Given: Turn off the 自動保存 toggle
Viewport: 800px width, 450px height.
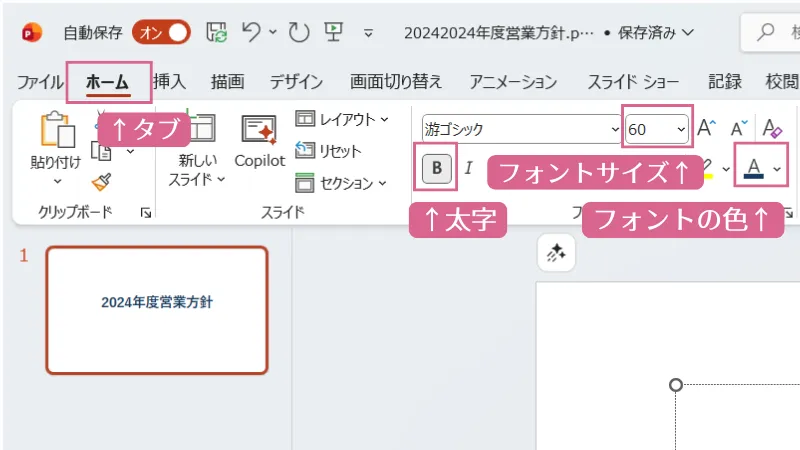Looking at the screenshot, I should click(161, 32).
